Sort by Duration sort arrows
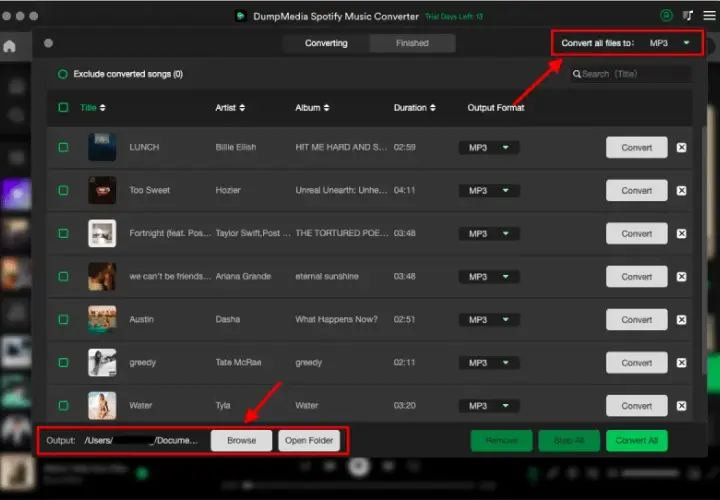This screenshot has height=500, width=720. pos(433,107)
